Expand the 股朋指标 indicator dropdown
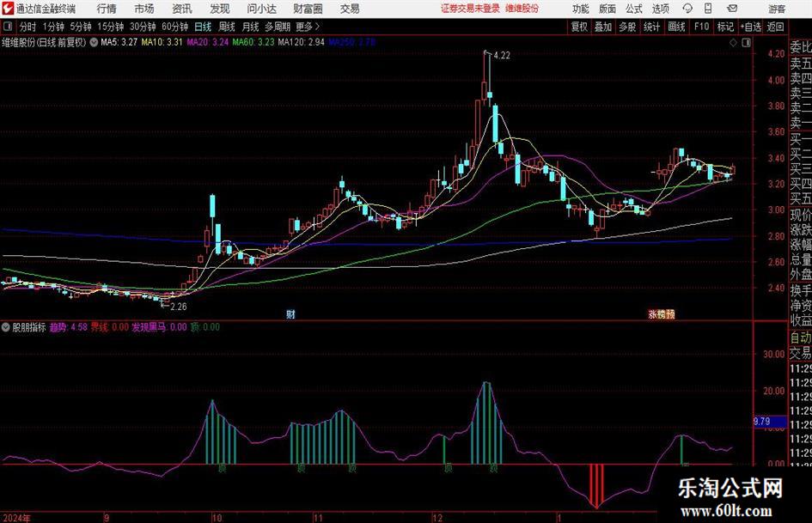 [6, 327]
